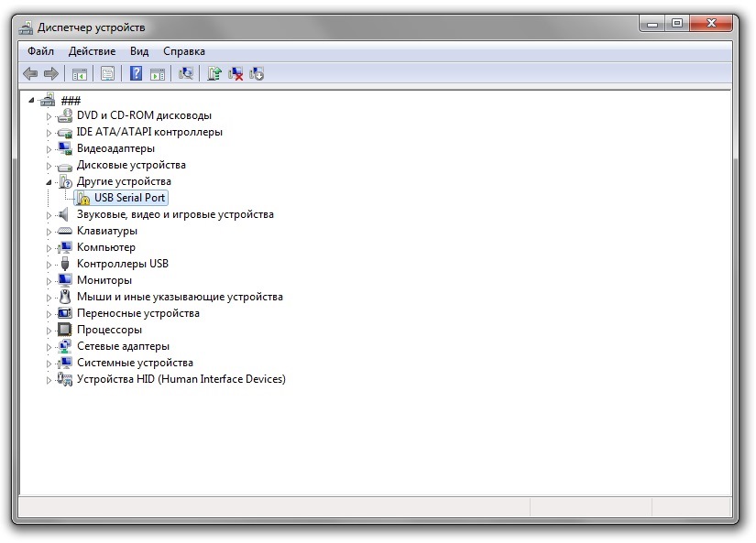Expand the Видеоадаптеры category
Image resolution: width=756 pixels, height=543 pixels.
coord(49,149)
